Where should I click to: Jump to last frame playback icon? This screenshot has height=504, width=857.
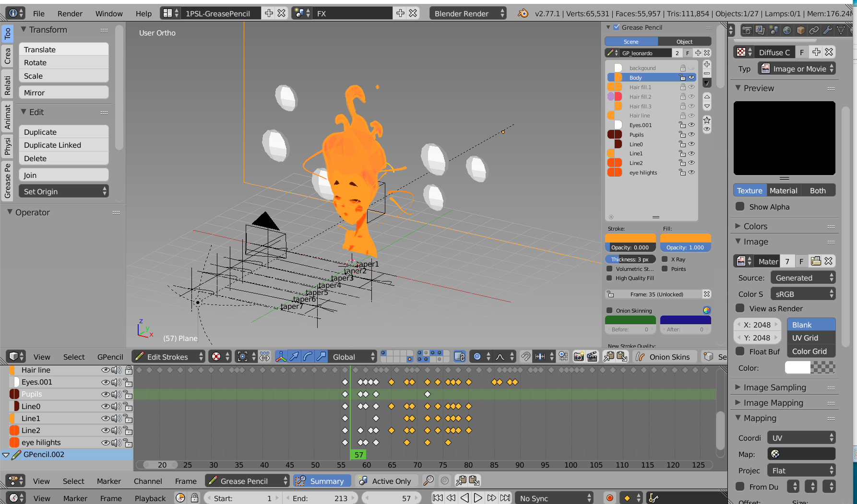point(505,498)
